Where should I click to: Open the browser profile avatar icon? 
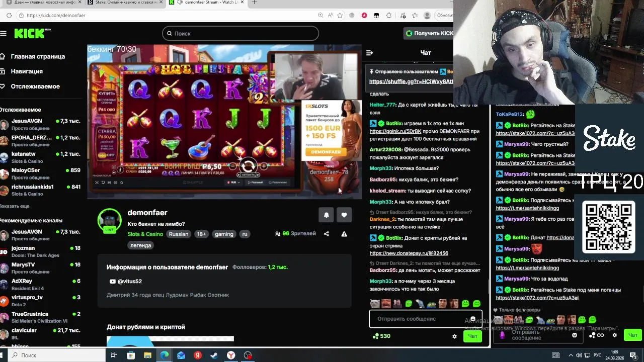pyautogui.click(x=427, y=15)
